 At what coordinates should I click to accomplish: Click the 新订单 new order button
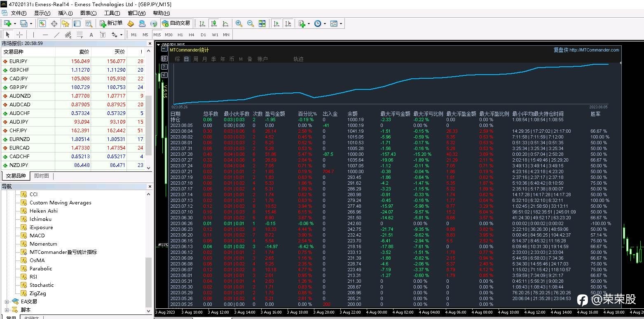[x=111, y=23]
